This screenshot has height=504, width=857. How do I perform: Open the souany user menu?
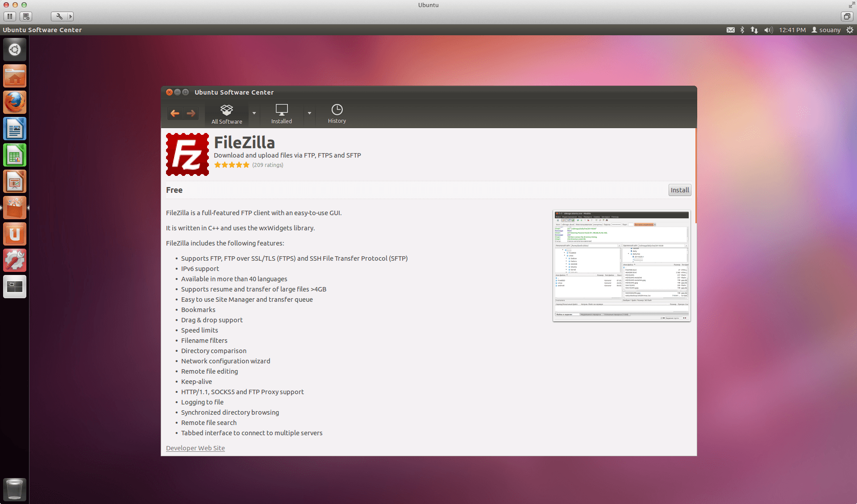click(826, 30)
